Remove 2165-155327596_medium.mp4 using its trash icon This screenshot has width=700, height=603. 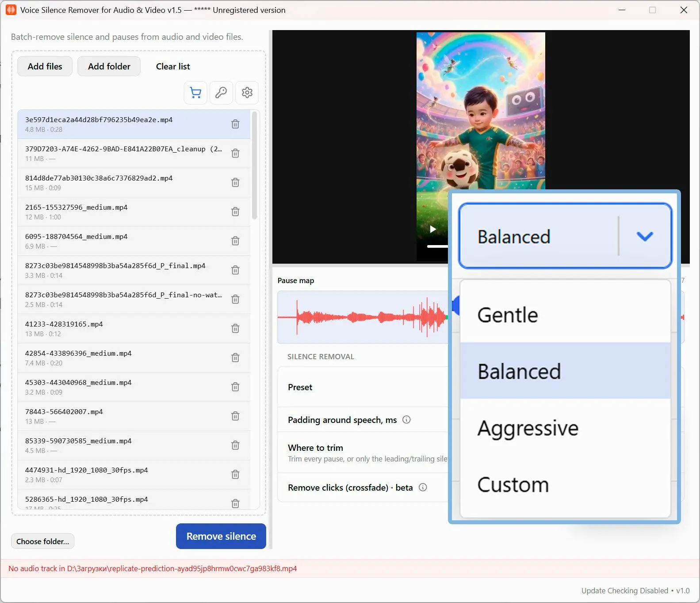pyautogui.click(x=235, y=212)
